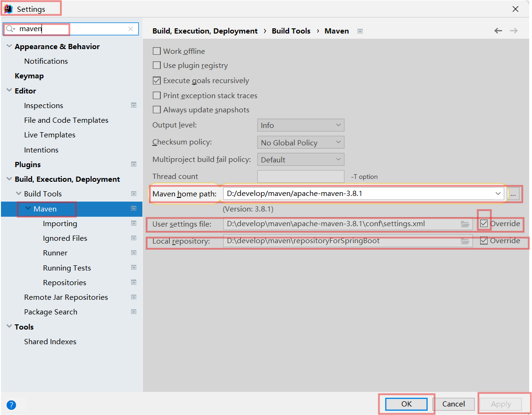Click into the Thread count field
532x415 pixels.
coord(300,177)
